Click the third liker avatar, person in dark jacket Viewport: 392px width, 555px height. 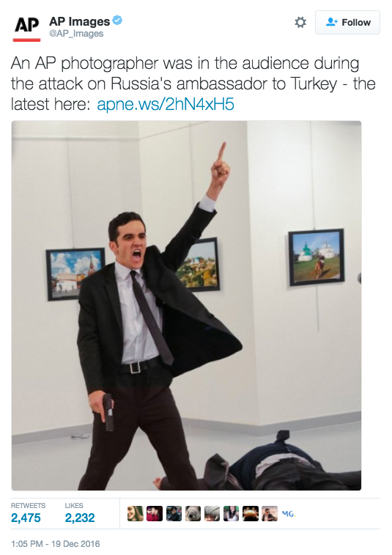click(174, 514)
